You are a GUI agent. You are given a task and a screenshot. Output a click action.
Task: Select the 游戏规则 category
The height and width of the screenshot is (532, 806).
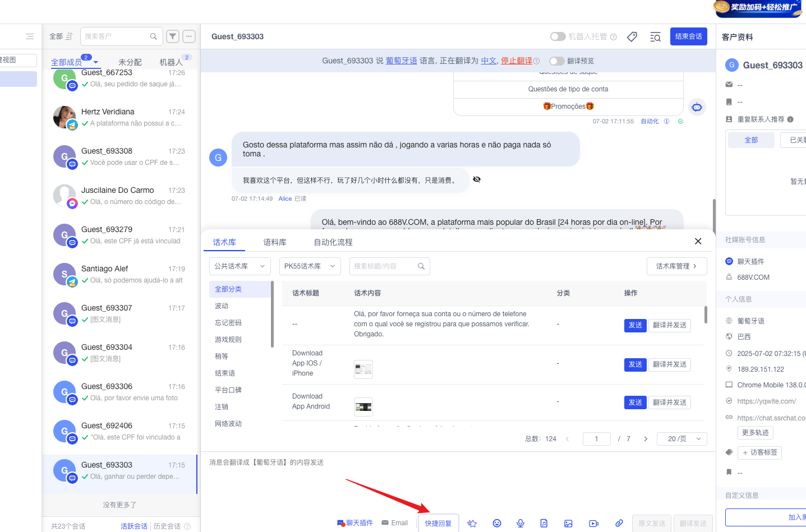[x=228, y=340]
